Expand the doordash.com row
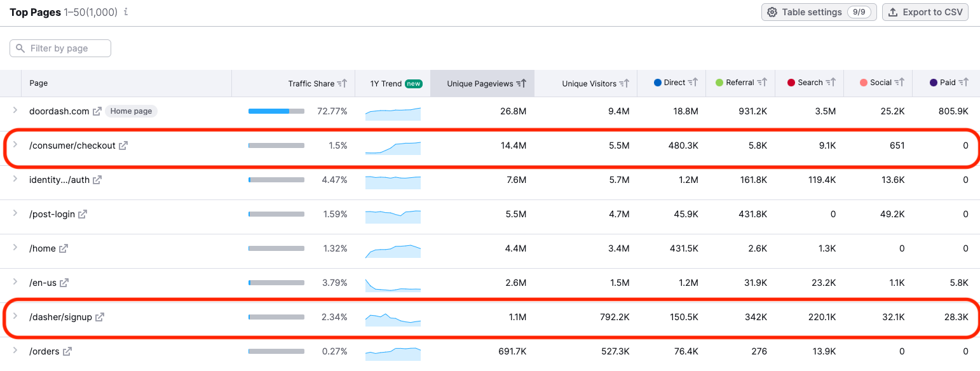Screen dimensions: 980x371 [x=15, y=111]
